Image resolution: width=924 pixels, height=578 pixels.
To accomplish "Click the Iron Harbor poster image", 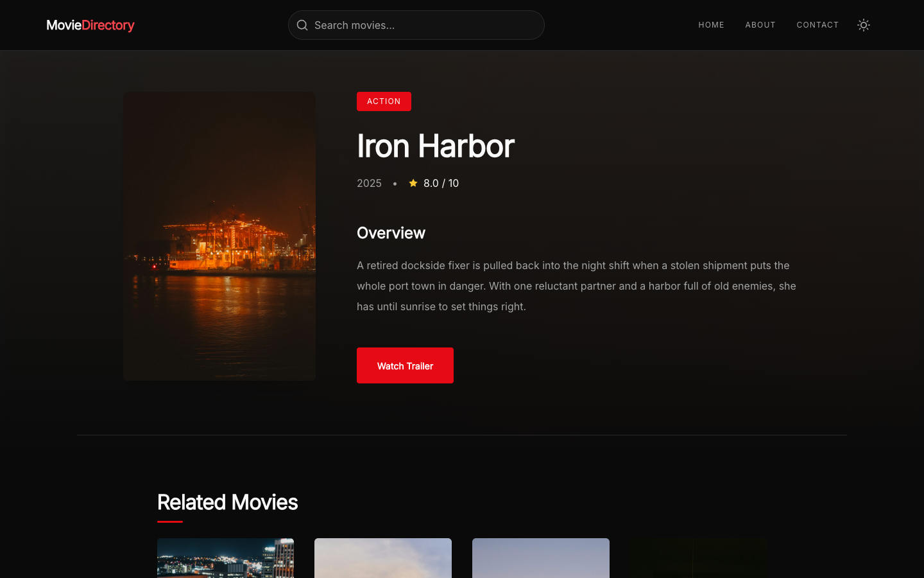I will click(219, 236).
